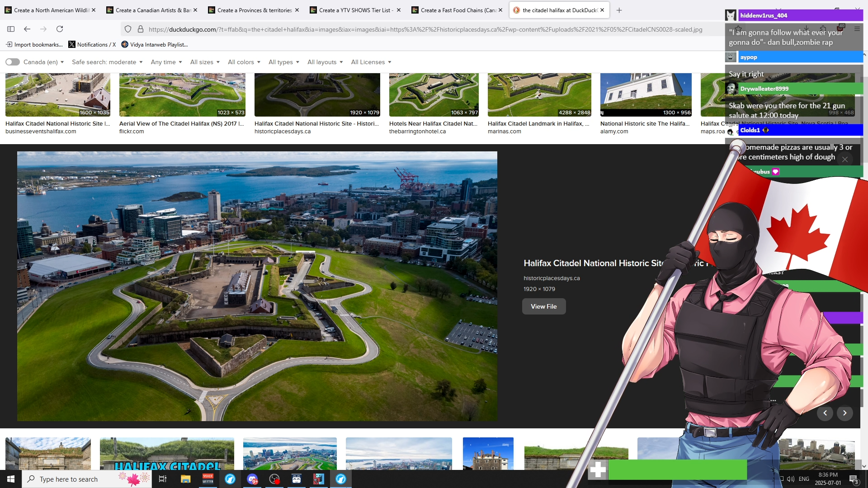Click the Notifications / X bookmark

click(92, 44)
